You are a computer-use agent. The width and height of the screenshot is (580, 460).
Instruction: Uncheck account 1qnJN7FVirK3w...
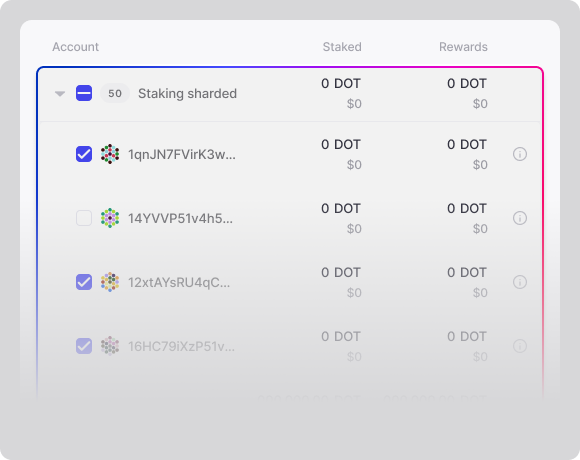coord(84,154)
